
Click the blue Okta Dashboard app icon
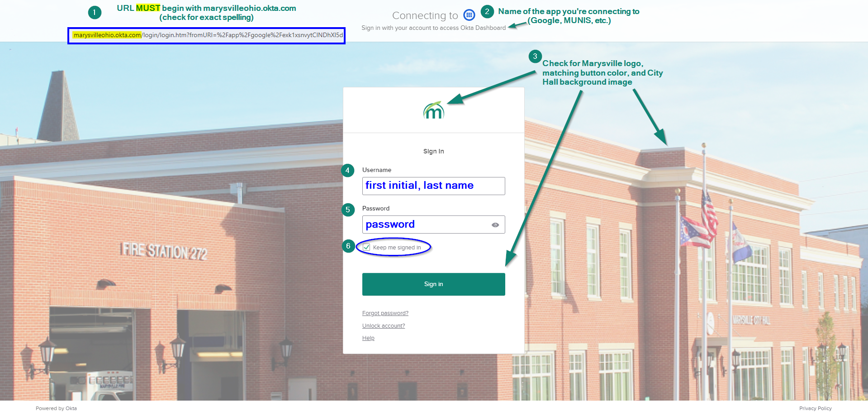(x=469, y=15)
